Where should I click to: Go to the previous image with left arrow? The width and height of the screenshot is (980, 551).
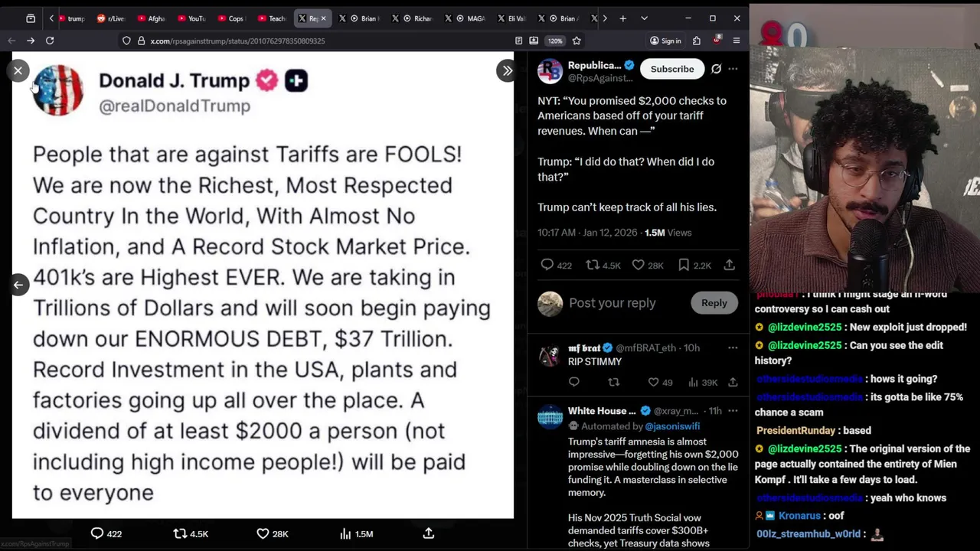click(x=18, y=285)
